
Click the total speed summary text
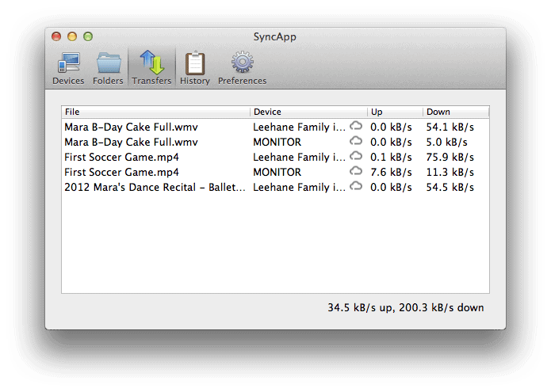click(405, 307)
